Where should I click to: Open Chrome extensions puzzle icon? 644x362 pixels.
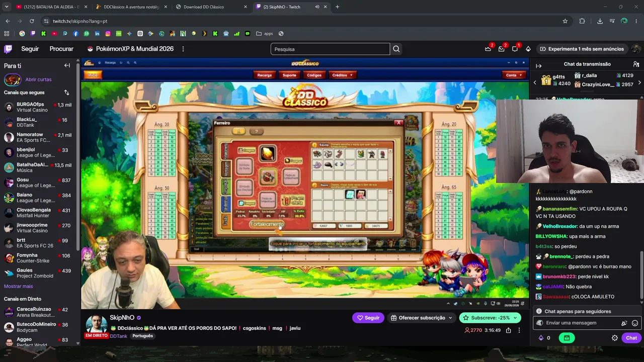coord(582,21)
